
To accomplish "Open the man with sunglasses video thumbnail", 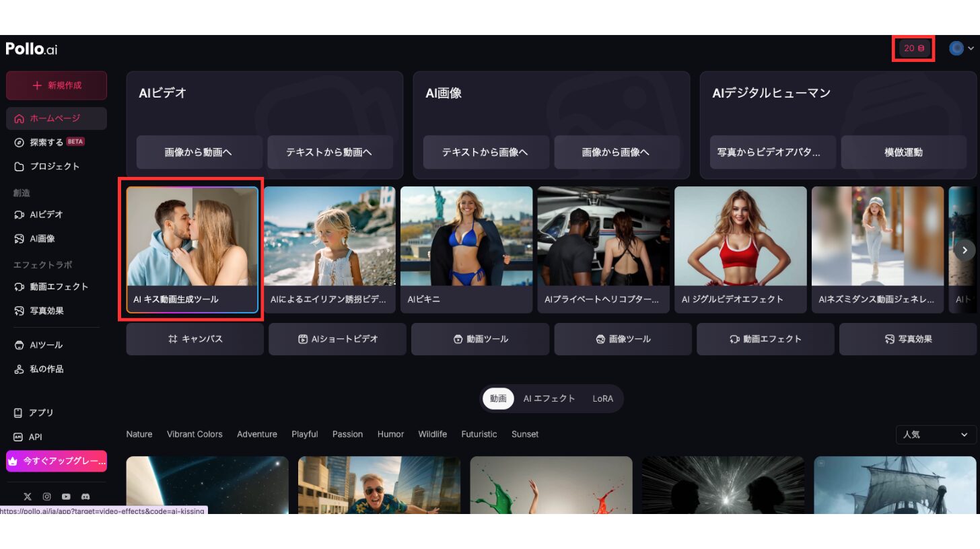I will click(380, 485).
